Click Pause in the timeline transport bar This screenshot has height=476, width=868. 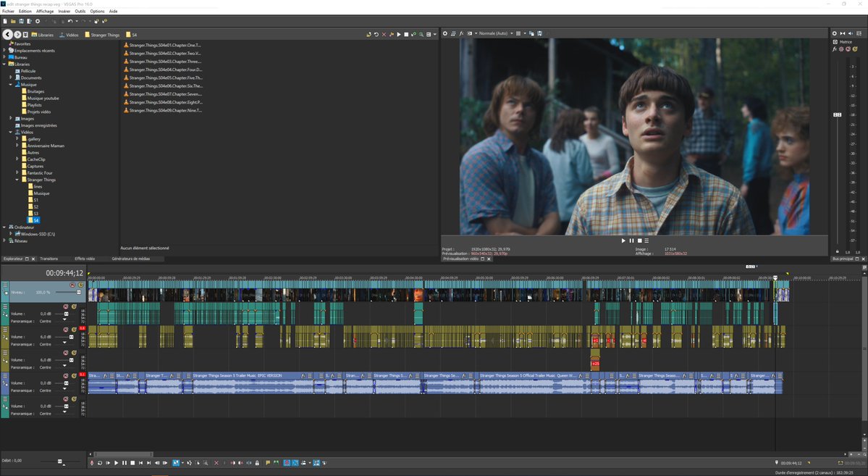[124, 463]
